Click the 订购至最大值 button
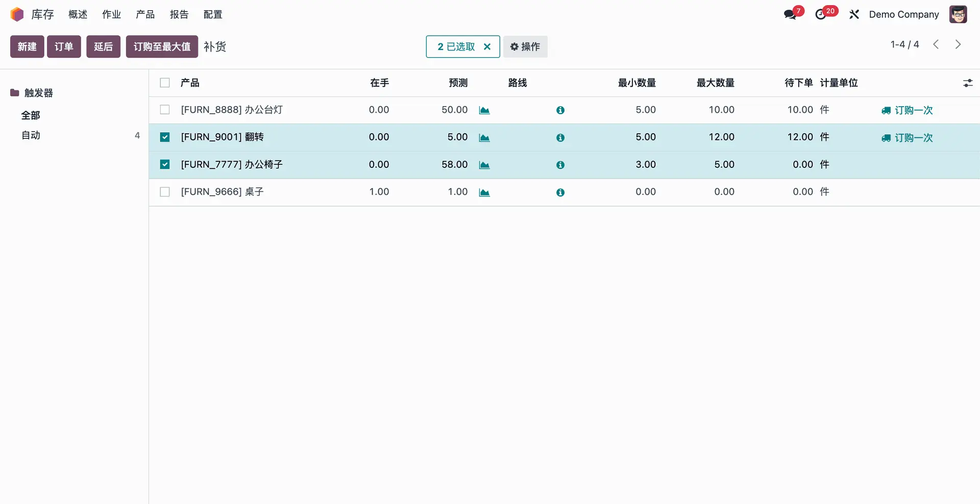This screenshot has width=980, height=504. tap(162, 46)
